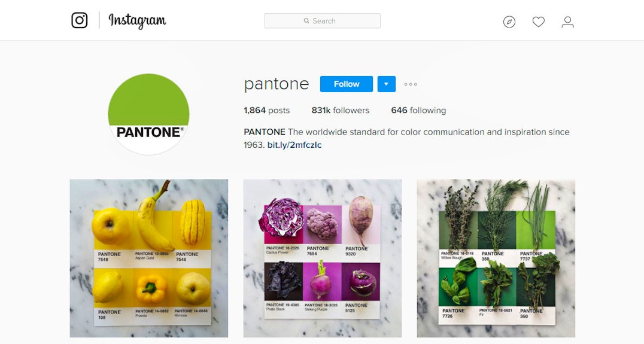Expand suggested accounts dropdown arrow
Screen dimensions: 644x344
coord(387,84)
